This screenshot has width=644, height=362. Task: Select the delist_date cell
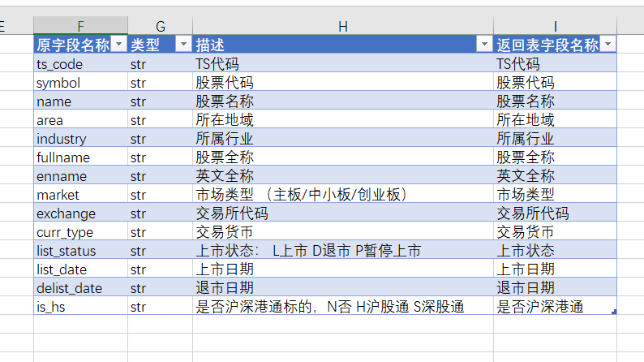[80, 288]
